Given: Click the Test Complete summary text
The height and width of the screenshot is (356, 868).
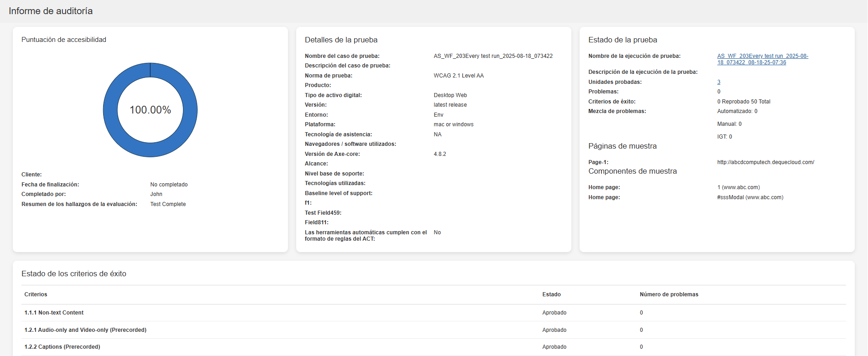Looking at the screenshot, I should coord(168,204).
